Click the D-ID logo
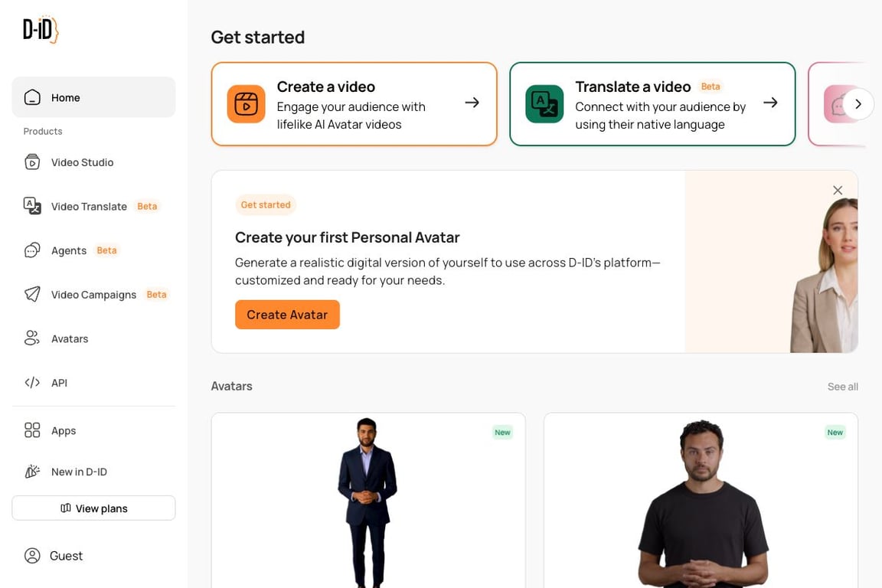 coord(41,30)
